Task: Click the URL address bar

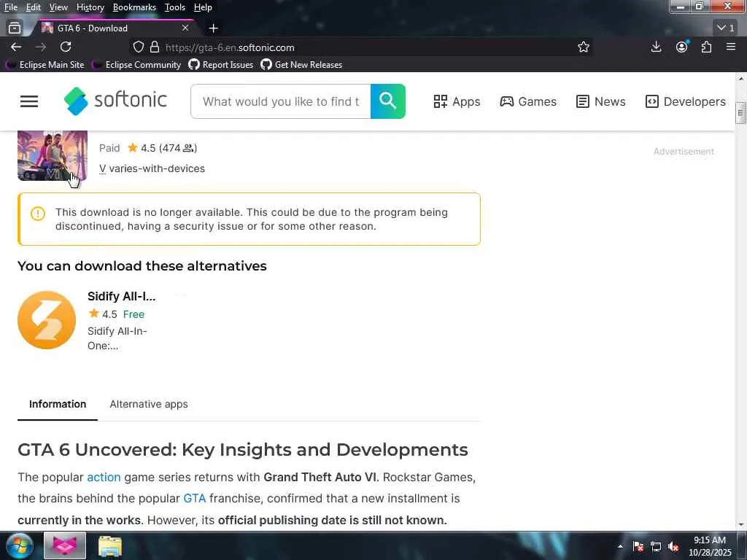Action: [362, 47]
